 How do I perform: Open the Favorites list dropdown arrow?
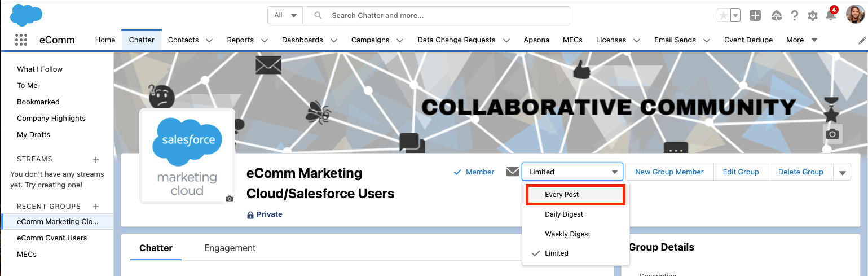pos(735,16)
